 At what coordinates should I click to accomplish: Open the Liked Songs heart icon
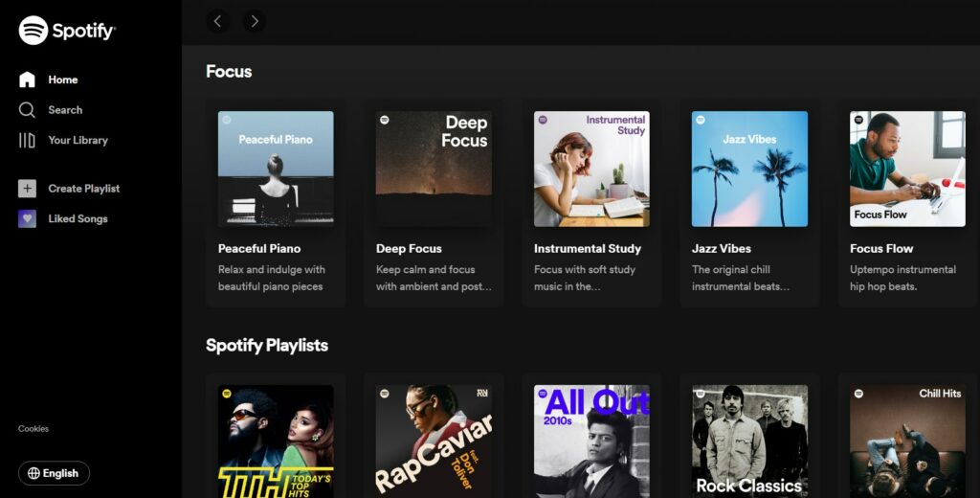pyautogui.click(x=27, y=218)
